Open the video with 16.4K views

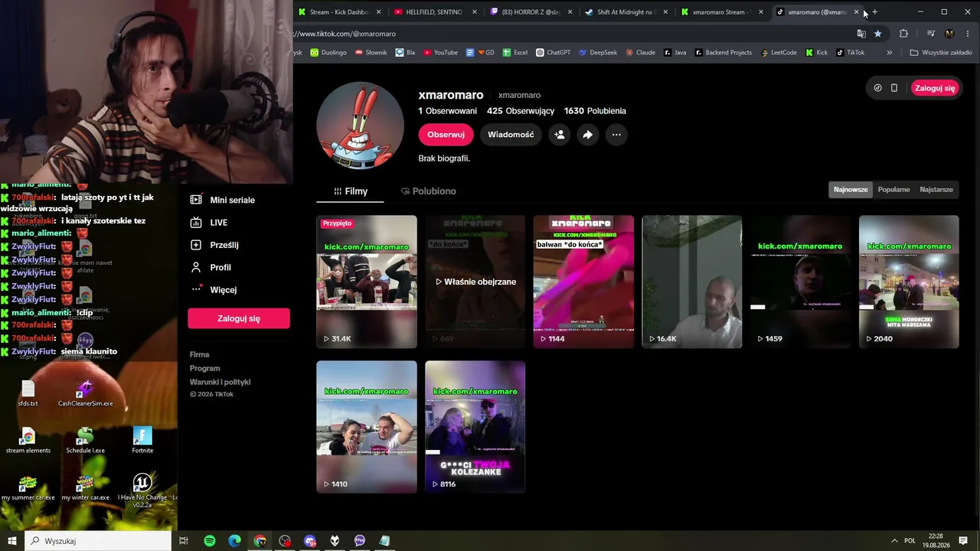692,282
